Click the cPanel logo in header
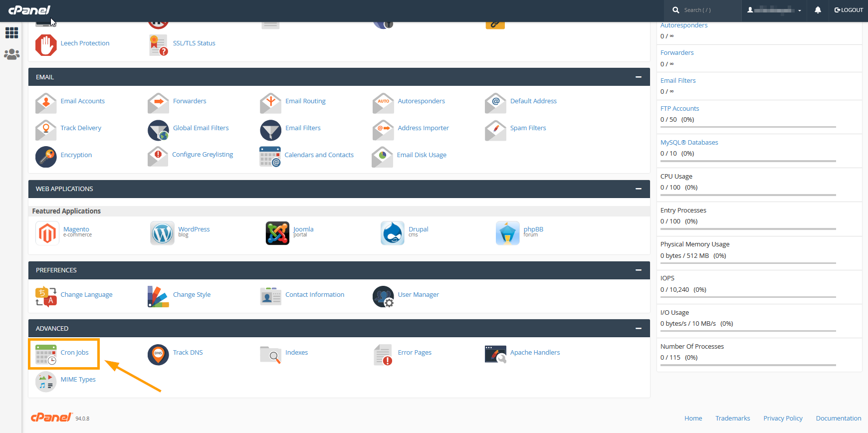The height and width of the screenshot is (433, 868). [29, 10]
